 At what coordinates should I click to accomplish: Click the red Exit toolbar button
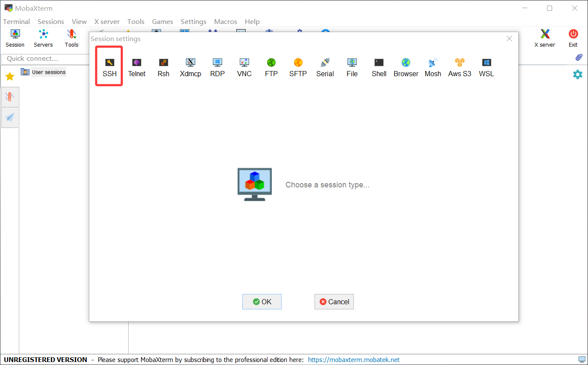click(x=573, y=38)
